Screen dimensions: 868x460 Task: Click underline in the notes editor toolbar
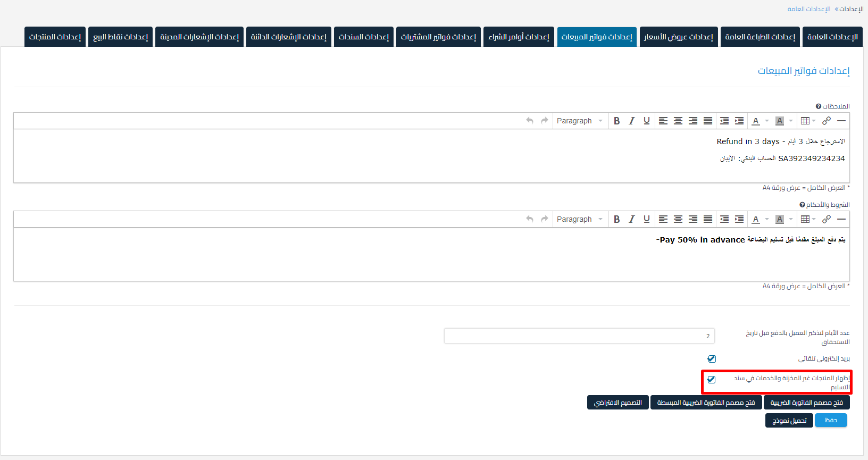[x=646, y=121]
